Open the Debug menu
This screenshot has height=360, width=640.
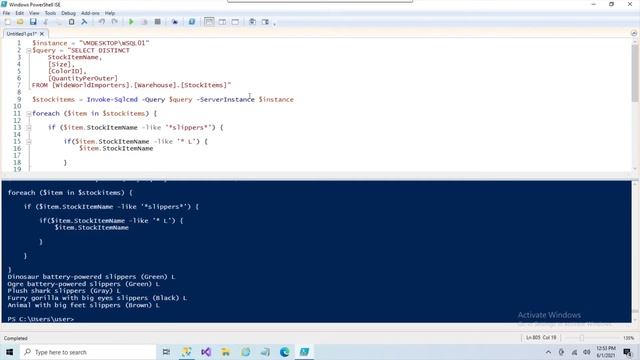pos(69,13)
